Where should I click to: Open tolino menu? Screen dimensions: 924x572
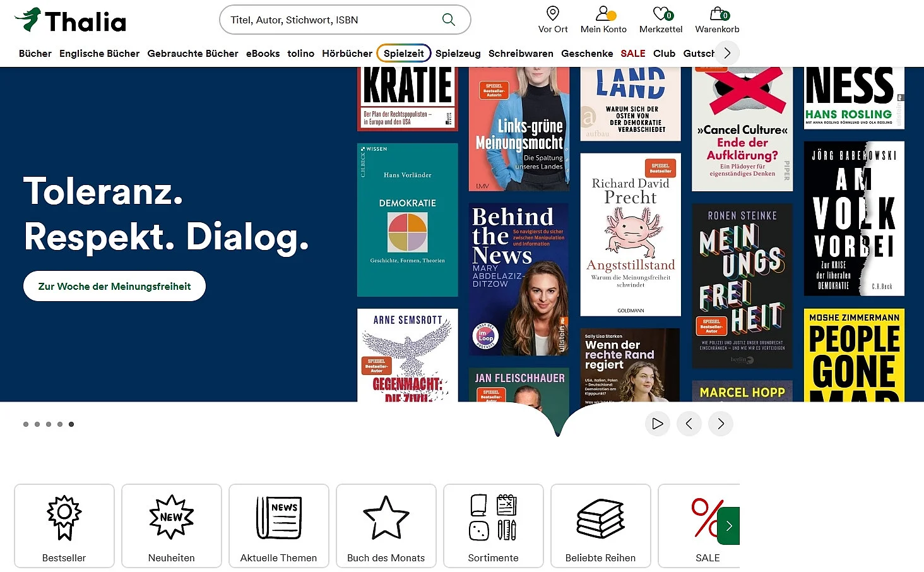(301, 54)
